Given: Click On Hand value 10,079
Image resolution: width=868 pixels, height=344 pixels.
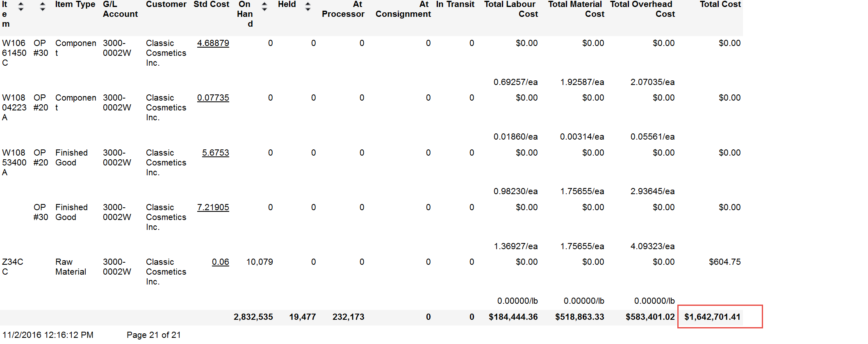Looking at the screenshot, I should tap(260, 262).
